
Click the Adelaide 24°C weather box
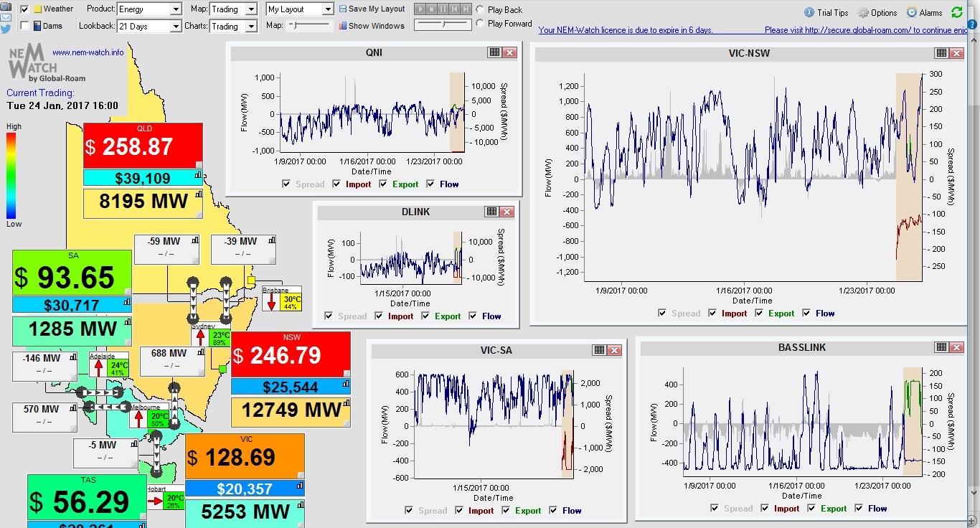tap(108, 364)
